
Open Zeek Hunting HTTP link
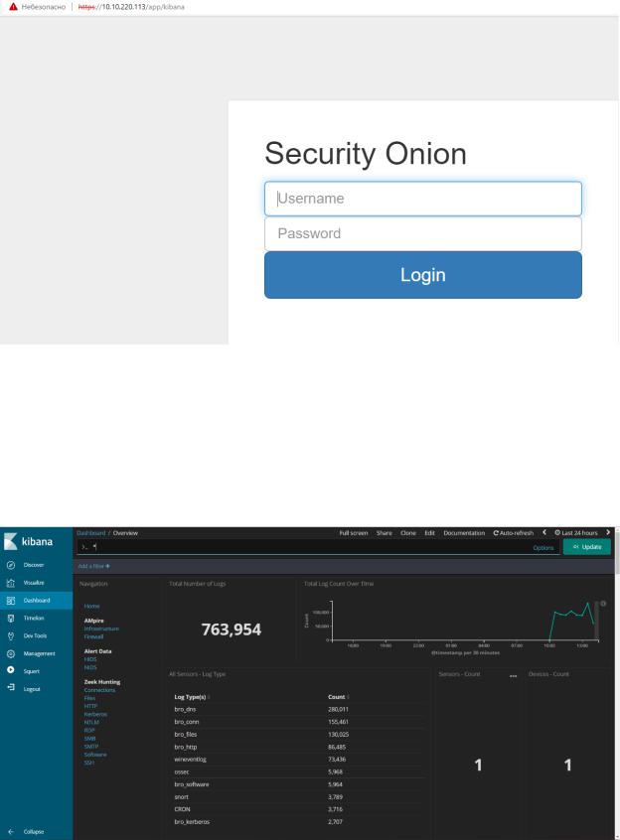[x=90, y=706]
